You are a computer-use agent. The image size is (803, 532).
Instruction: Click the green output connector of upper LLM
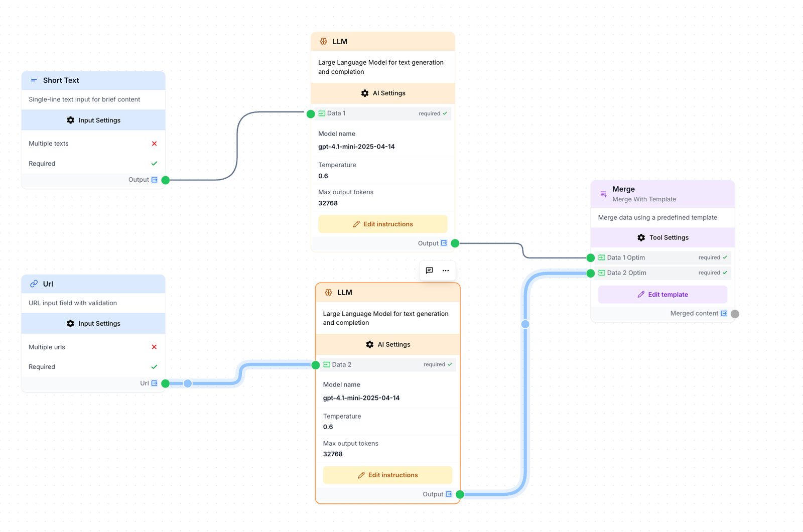pos(455,243)
